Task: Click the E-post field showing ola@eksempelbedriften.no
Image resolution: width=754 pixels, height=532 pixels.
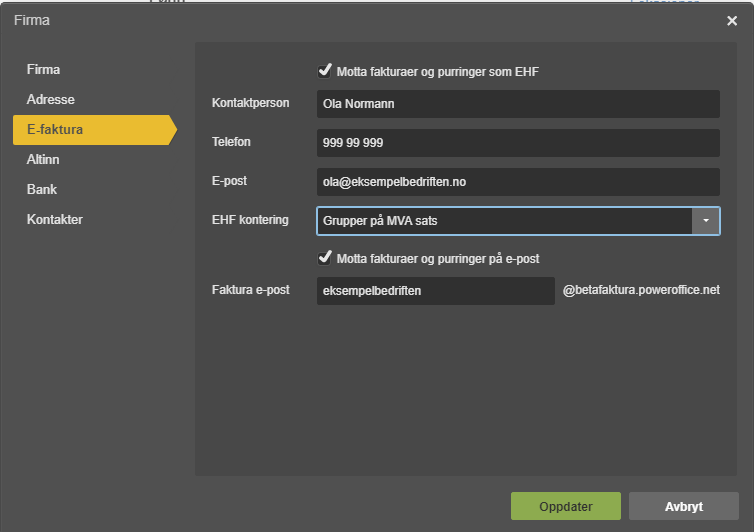Action: (518, 182)
